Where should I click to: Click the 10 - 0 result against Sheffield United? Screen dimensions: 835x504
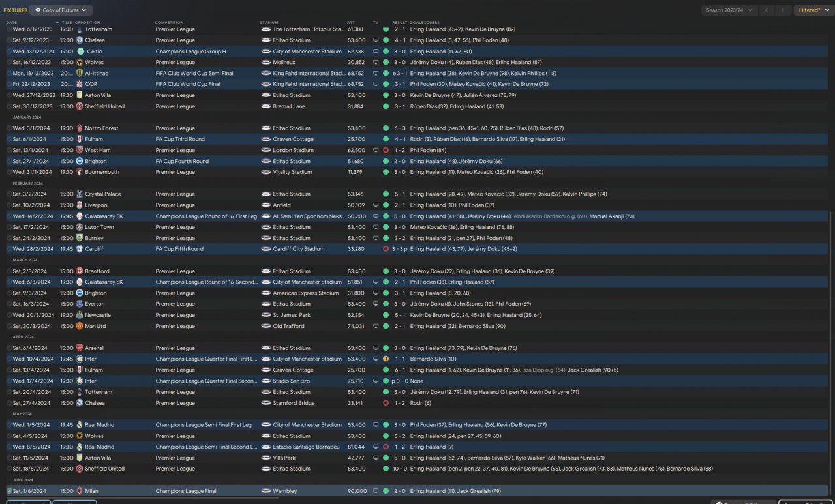(x=399, y=469)
